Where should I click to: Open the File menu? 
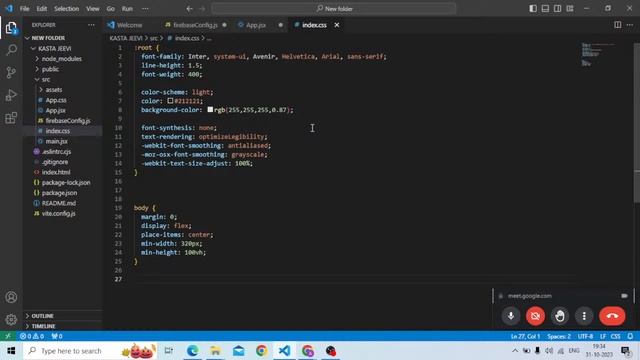[24, 9]
